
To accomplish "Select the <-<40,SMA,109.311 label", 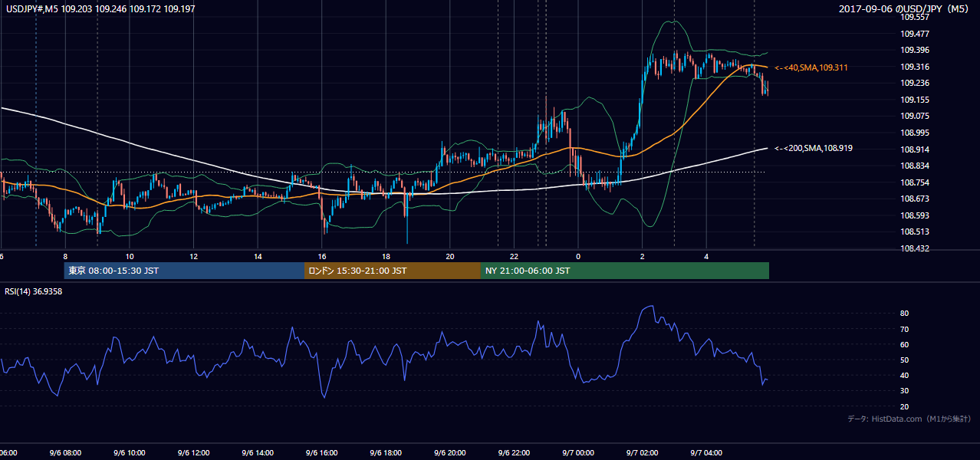I will click(811, 67).
